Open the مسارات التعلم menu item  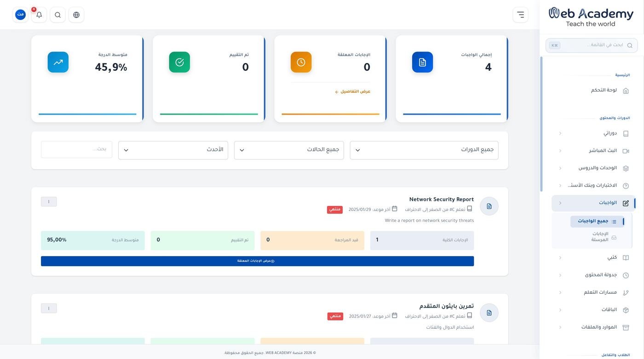click(593, 293)
